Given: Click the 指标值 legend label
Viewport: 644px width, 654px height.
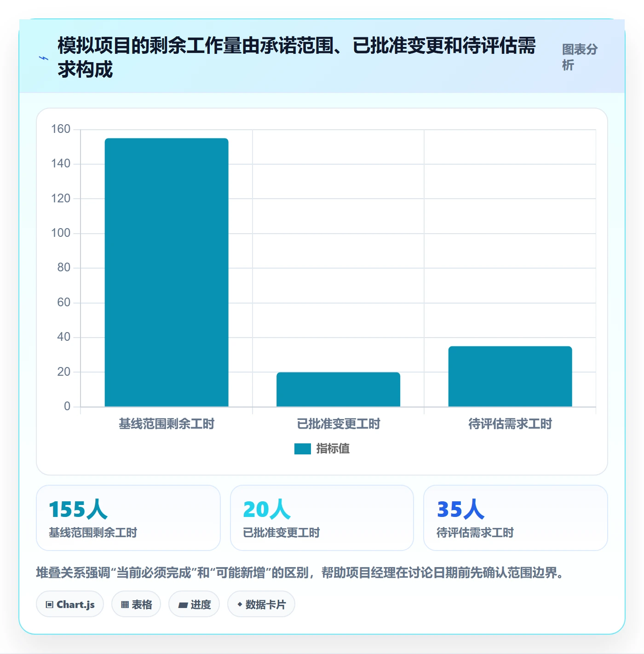Looking at the screenshot, I should coord(333,448).
